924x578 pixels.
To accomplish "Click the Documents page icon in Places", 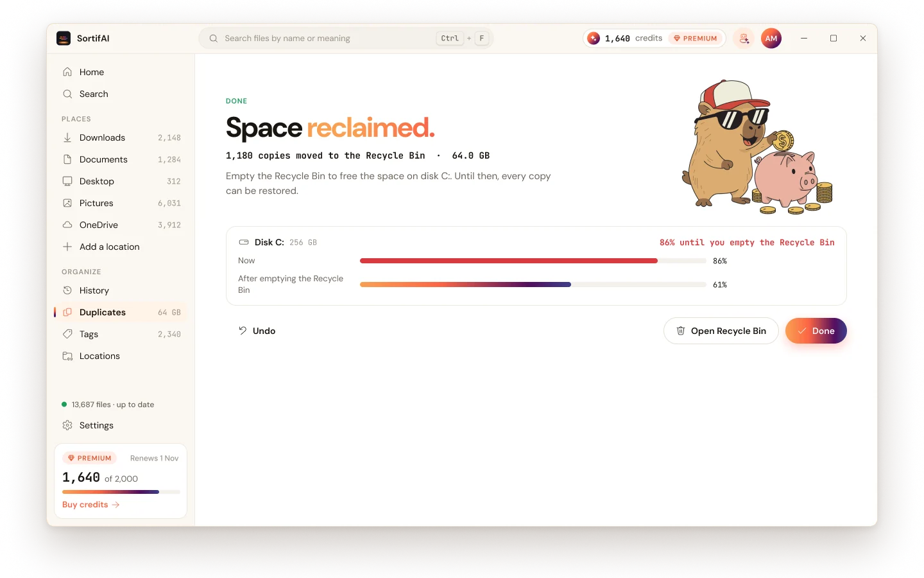I will [x=67, y=159].
